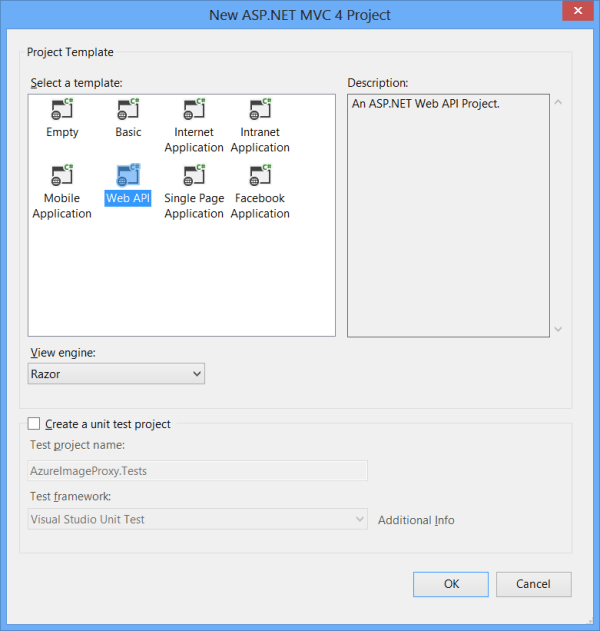Click the 'Internet Application' label text
Image resolution: width=600 pixels, height=631 pixels.
click(194, 140)
